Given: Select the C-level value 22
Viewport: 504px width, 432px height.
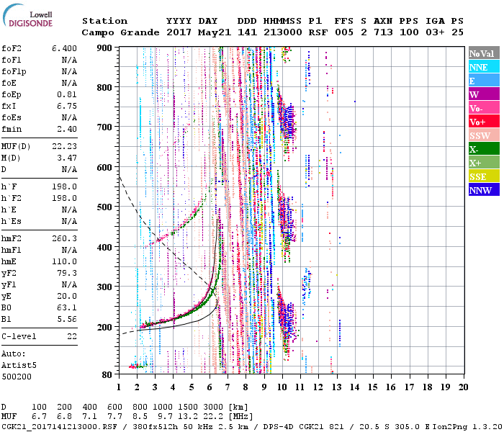Looking at the screenshot, I should [72, 336].
